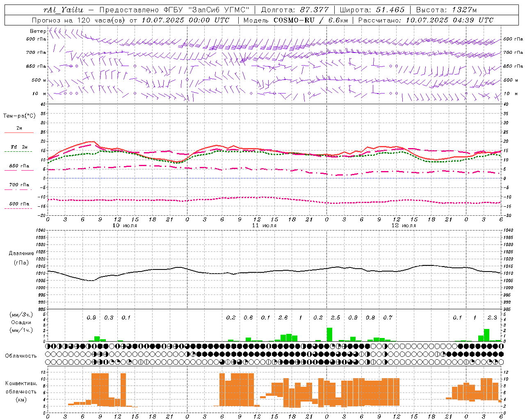
Task: Click the precipitation value '2.5'
Action: click(x=336, y=317)
